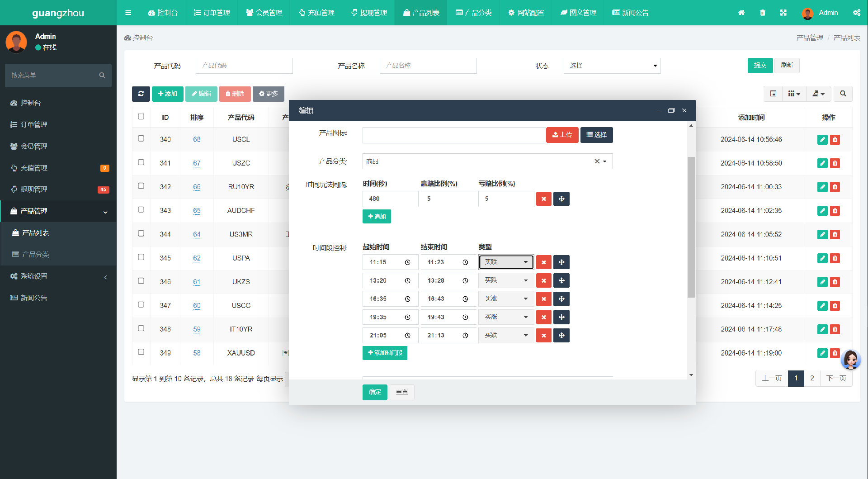Toggle the select-all checkbox in table header
Viewport: 868px width, 479px height.
pos(141,117)
